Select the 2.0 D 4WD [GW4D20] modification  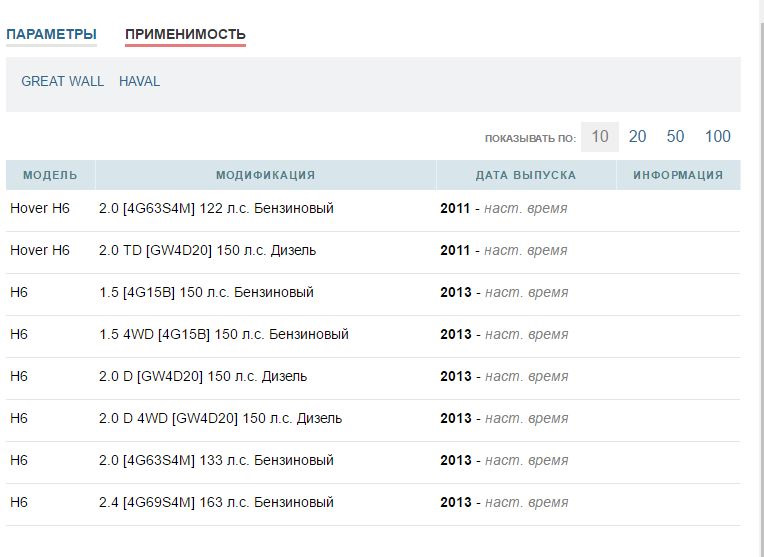point(220,418)
